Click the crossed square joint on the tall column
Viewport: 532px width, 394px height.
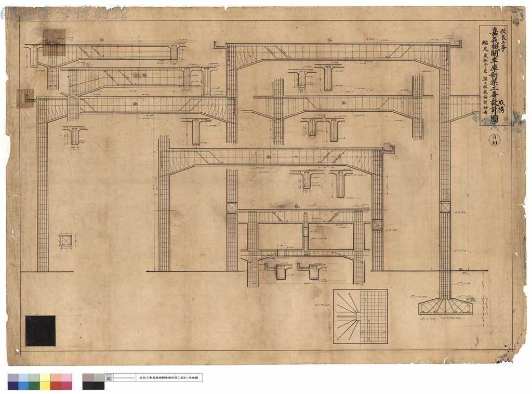445,207
